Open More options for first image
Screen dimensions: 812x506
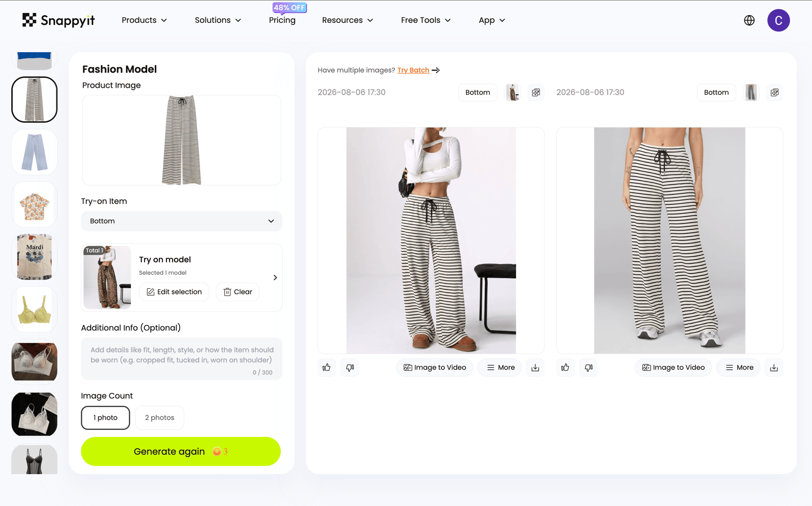point(500,367)
